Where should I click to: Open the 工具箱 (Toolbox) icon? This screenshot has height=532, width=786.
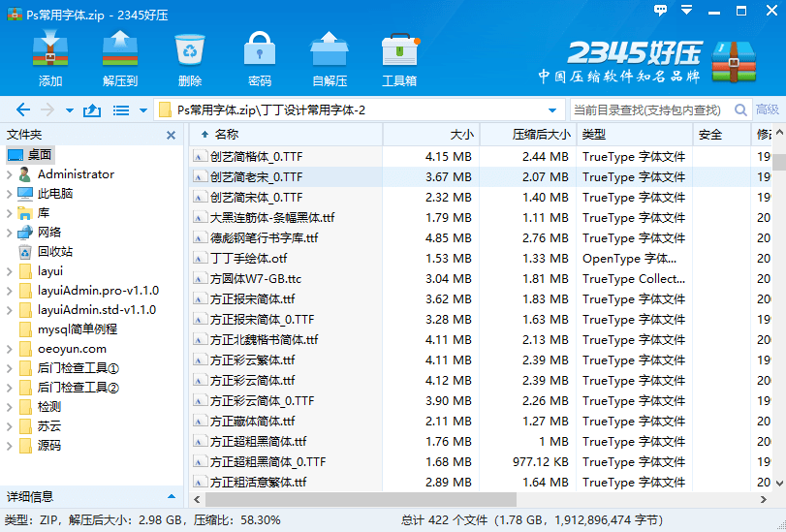pyautogui.click(x=399, y=59)
